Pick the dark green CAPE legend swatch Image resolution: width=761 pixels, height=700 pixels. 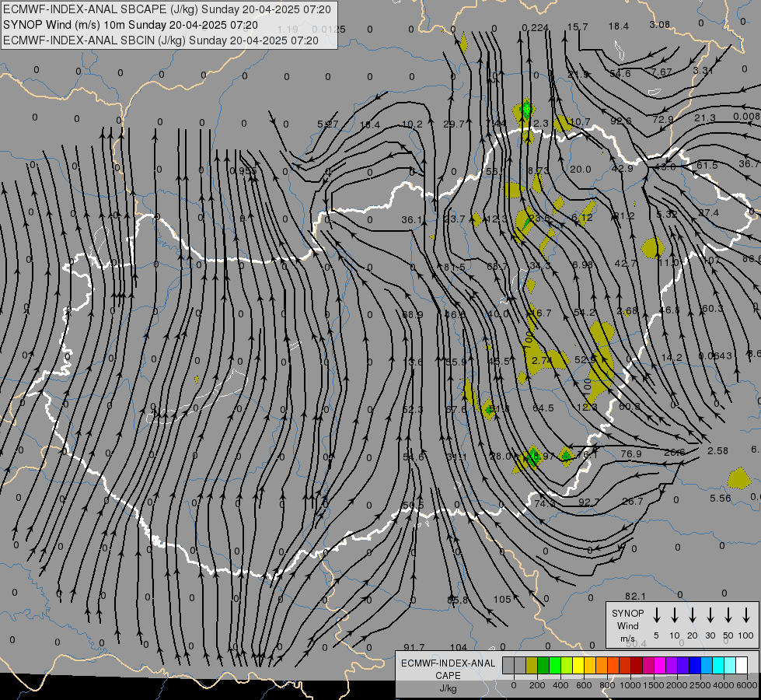click(543, 666)
